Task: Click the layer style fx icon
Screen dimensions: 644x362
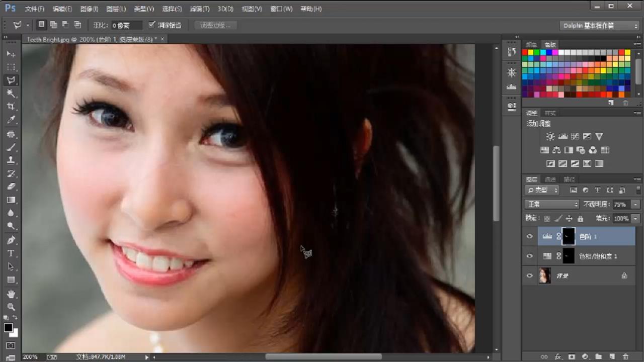Action: [x=558, y=356]
